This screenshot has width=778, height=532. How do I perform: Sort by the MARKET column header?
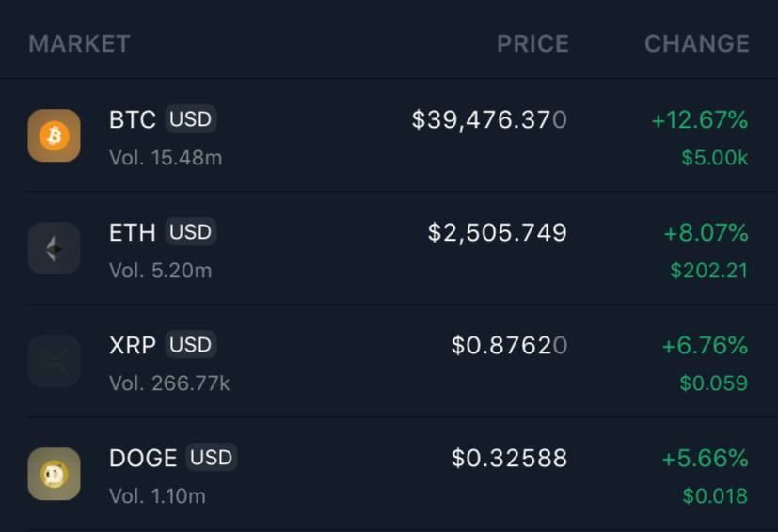click(79, 43)
